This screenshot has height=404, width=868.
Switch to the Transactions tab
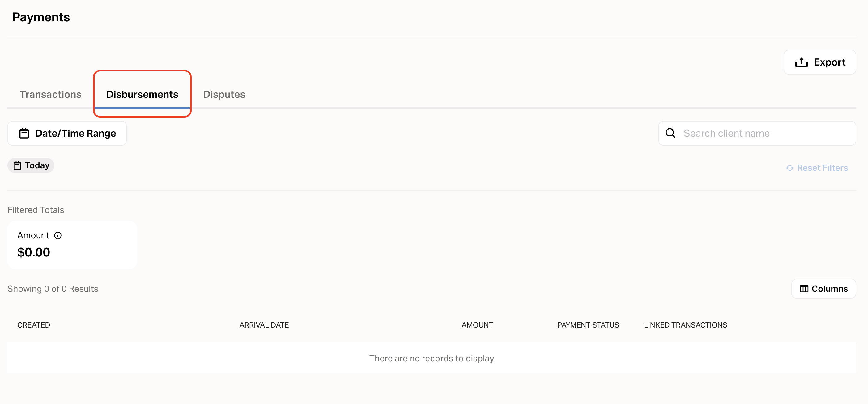coord(51,94)
